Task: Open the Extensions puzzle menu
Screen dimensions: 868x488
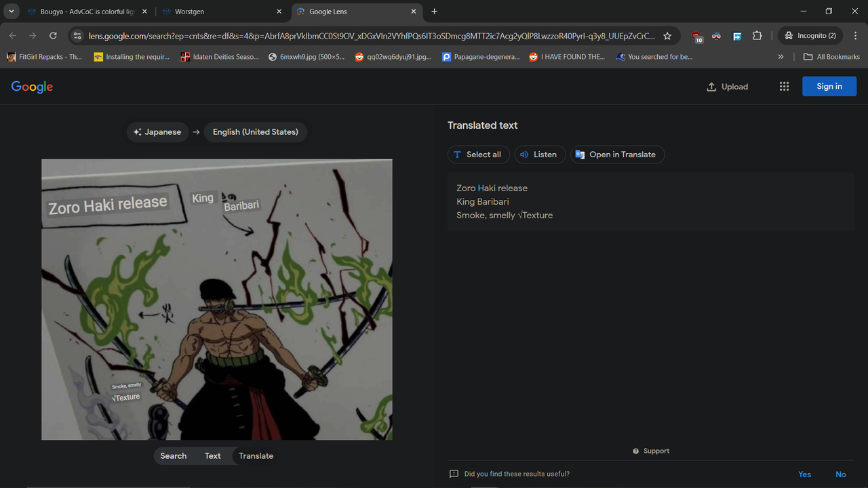Action: (757, 36)
